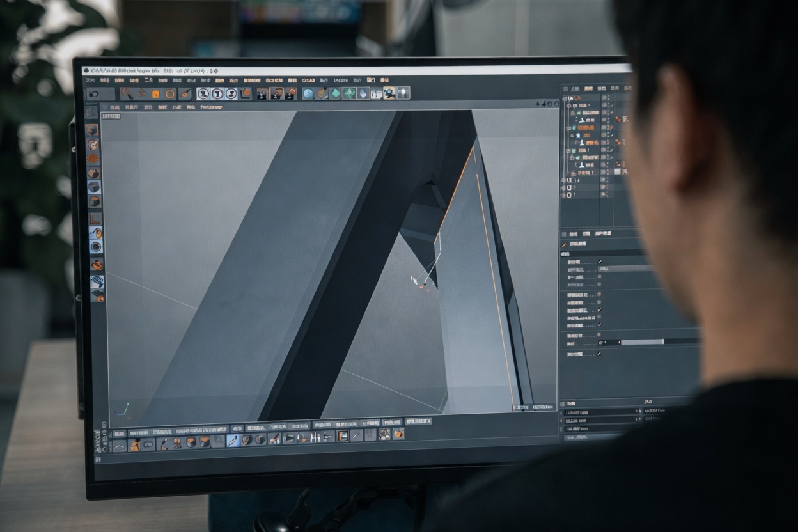Click the first clapperboard render icon
Image resolution: width=798 pixels, height=532 pixels.
point(262,94)
